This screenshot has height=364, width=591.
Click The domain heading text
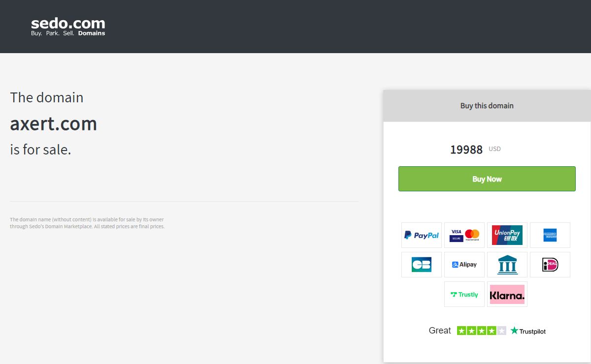[47, 97]
